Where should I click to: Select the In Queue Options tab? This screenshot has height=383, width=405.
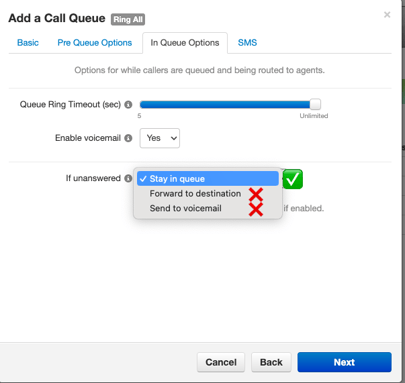click(185, 43)
